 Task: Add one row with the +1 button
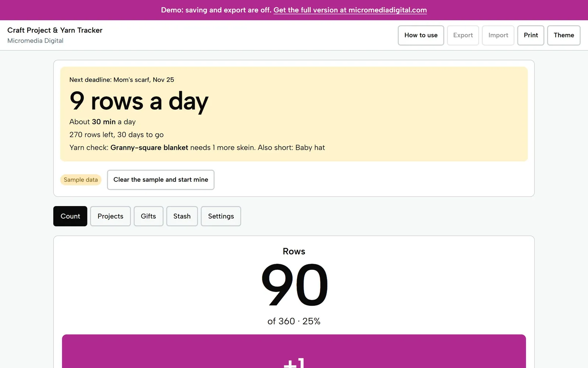click(294, 351)
